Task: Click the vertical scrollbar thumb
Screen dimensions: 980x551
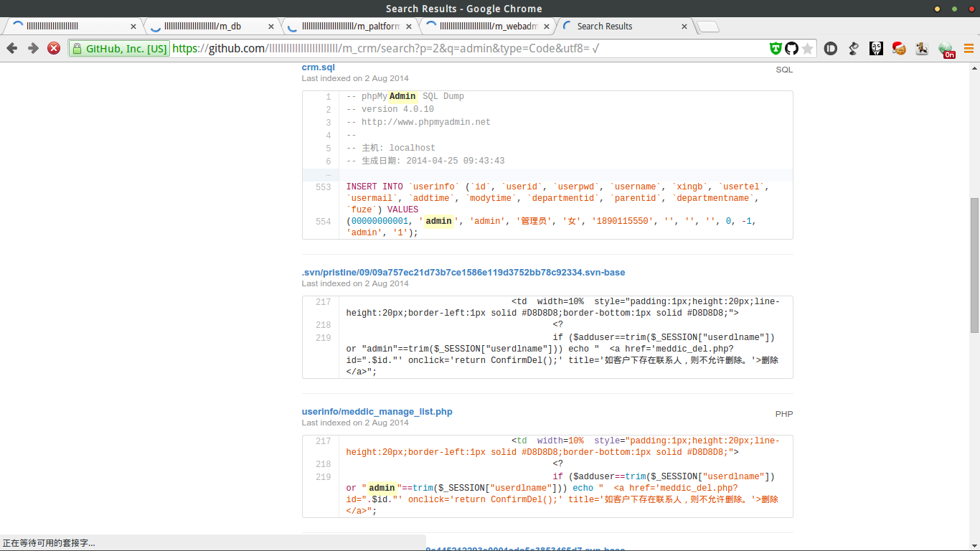Action: pyautogui.click(x=974, y=265)
